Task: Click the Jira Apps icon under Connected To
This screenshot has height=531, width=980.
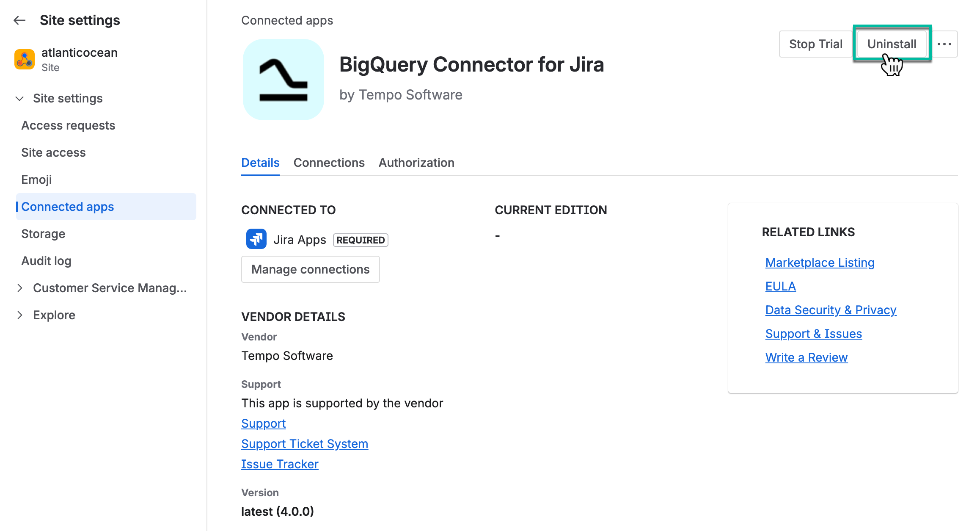Action: [256, 239]
